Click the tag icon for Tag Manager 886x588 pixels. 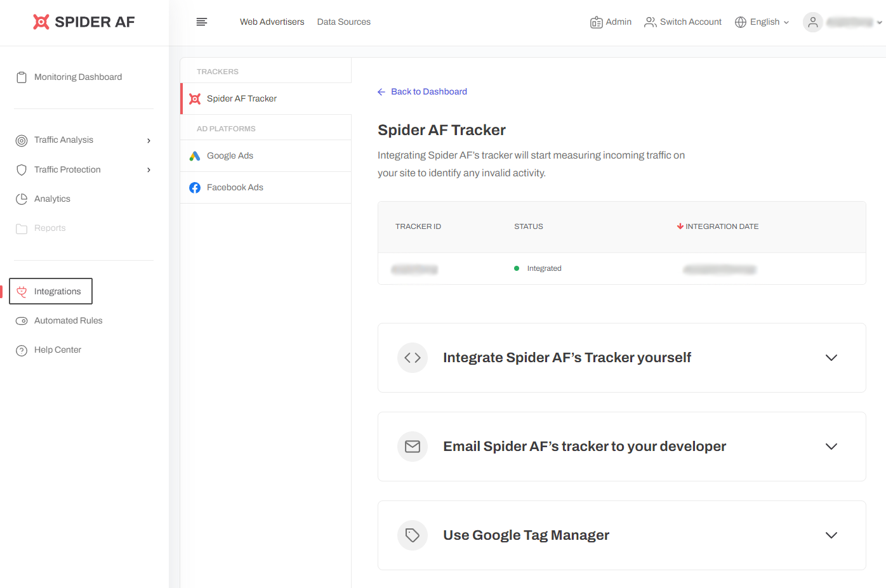click(x=413, y=535)
